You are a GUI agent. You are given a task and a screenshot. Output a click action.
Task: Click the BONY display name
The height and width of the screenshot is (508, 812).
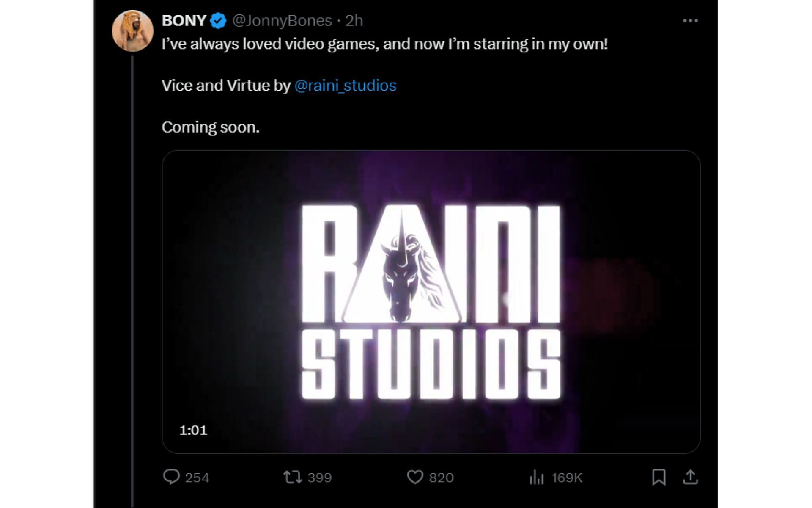(184, 21)
